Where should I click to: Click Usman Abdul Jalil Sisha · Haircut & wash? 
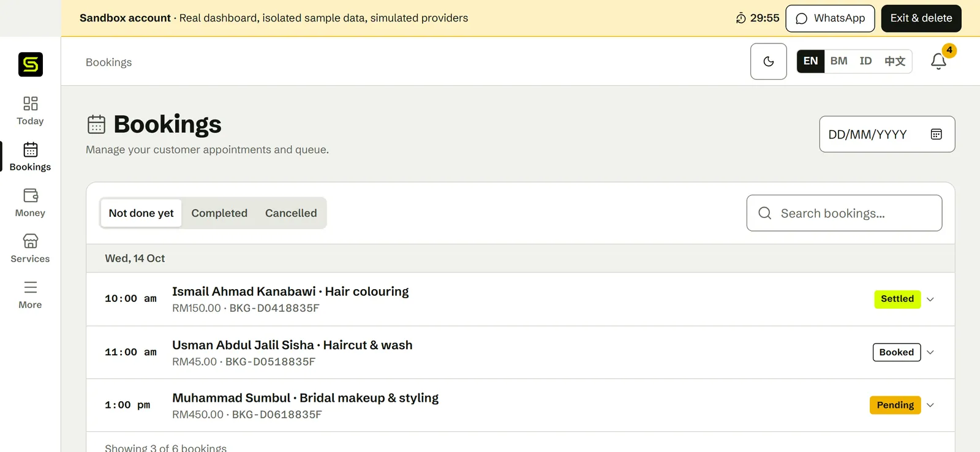[292, 345]
